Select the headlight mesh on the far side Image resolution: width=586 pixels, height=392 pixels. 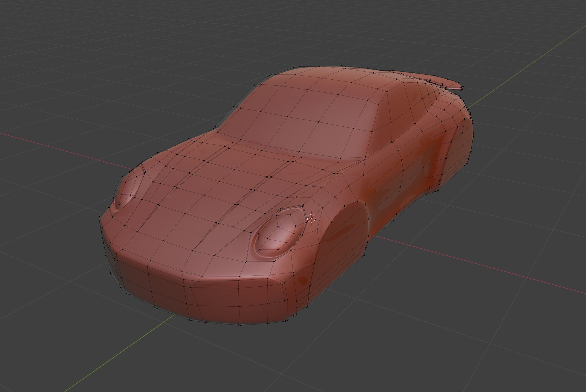pyautogui.click(x=129, y=189)
